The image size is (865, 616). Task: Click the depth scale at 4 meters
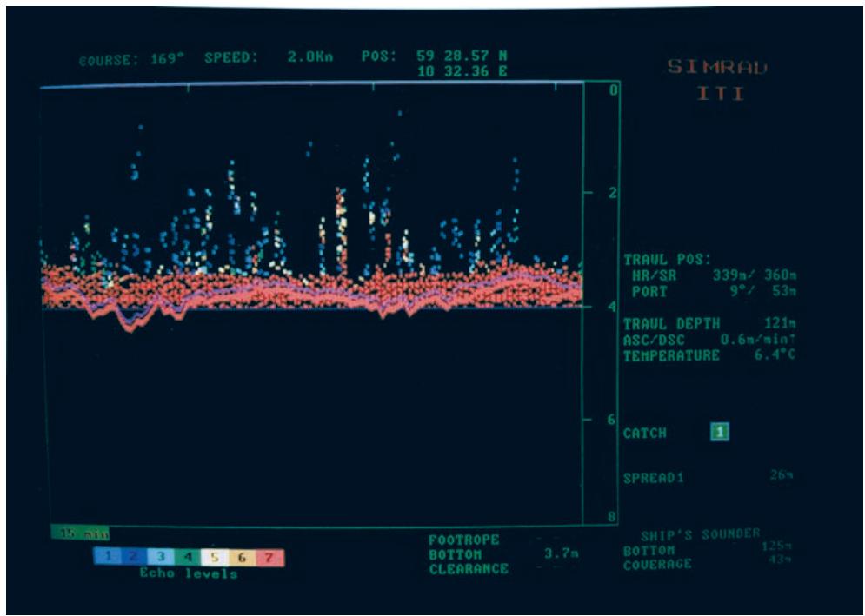click(611, 306)
